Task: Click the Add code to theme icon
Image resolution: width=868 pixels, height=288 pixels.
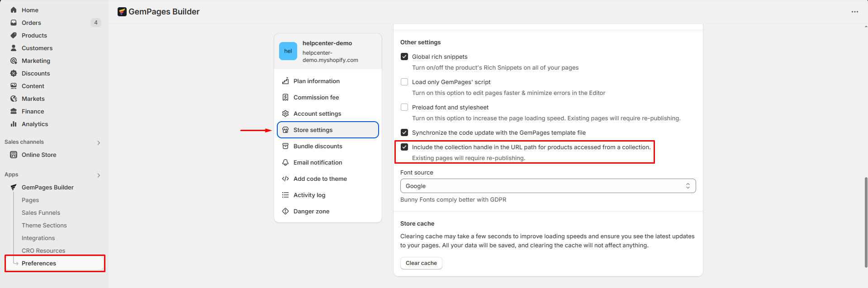Action: pyautogui.click(x=285, y=179)
